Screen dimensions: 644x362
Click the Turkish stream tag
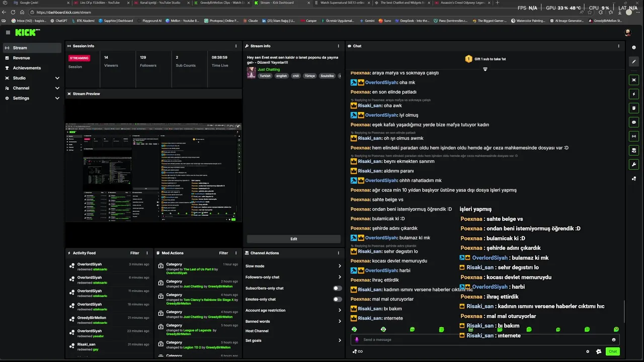(x=265, y=76)
